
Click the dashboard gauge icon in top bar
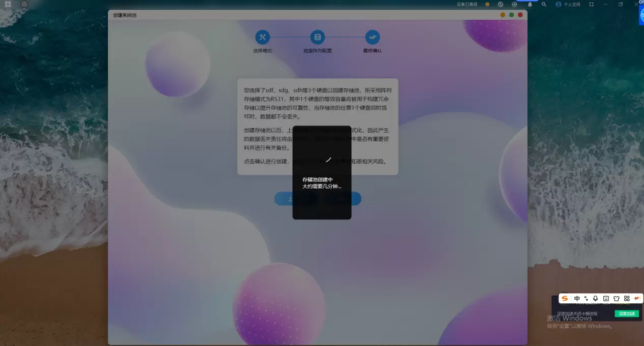25,4
